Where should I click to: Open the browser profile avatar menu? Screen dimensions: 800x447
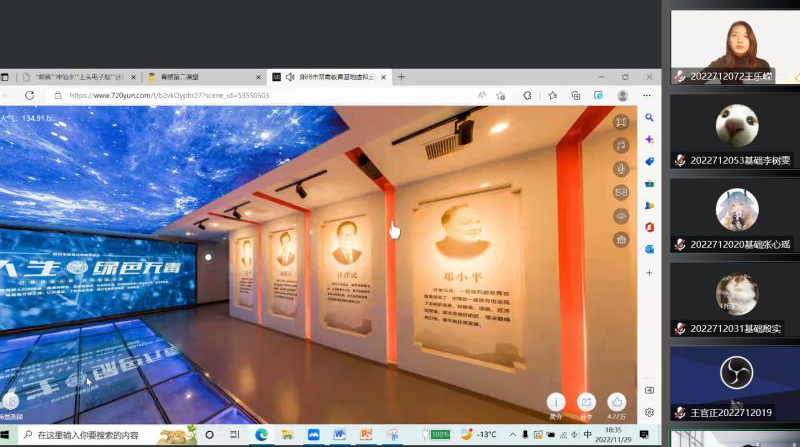623,95
